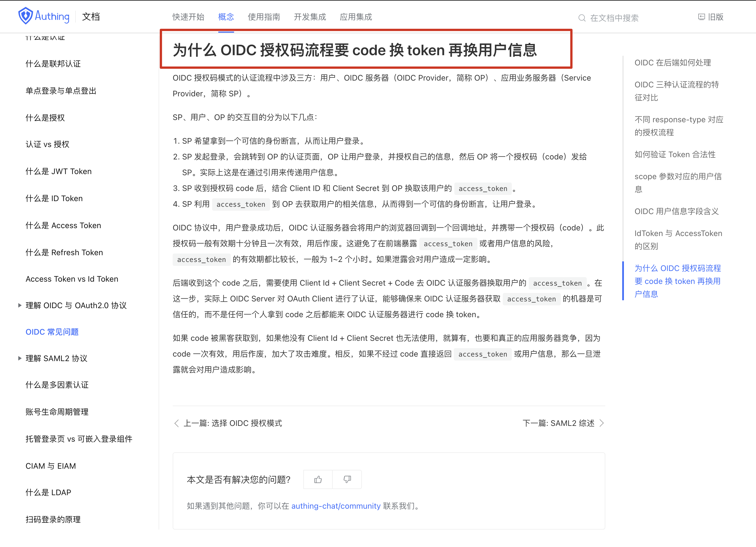Open the 快速开始 tab
This screenshot has width=756, height=547.
188,17
